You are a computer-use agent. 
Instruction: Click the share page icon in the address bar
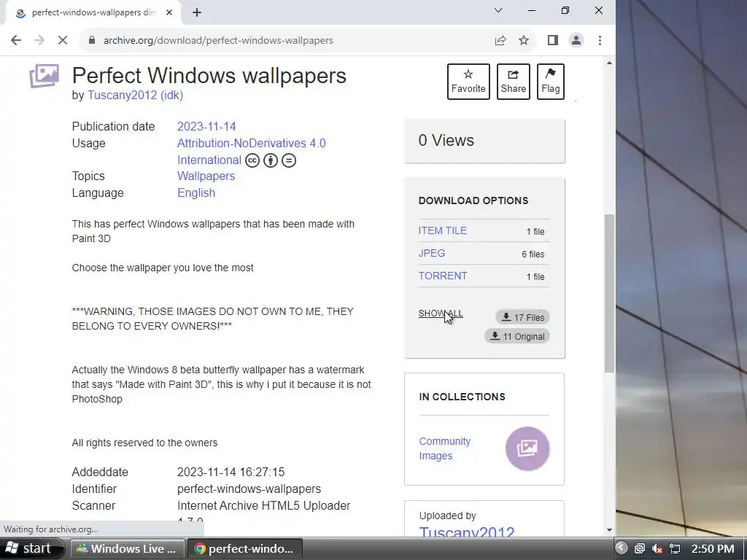click(500, 41)
